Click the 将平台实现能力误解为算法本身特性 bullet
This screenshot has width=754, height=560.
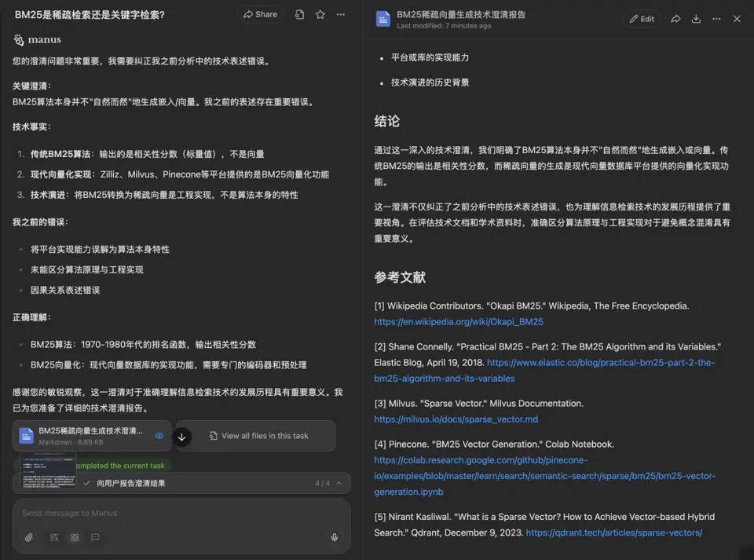100,250
